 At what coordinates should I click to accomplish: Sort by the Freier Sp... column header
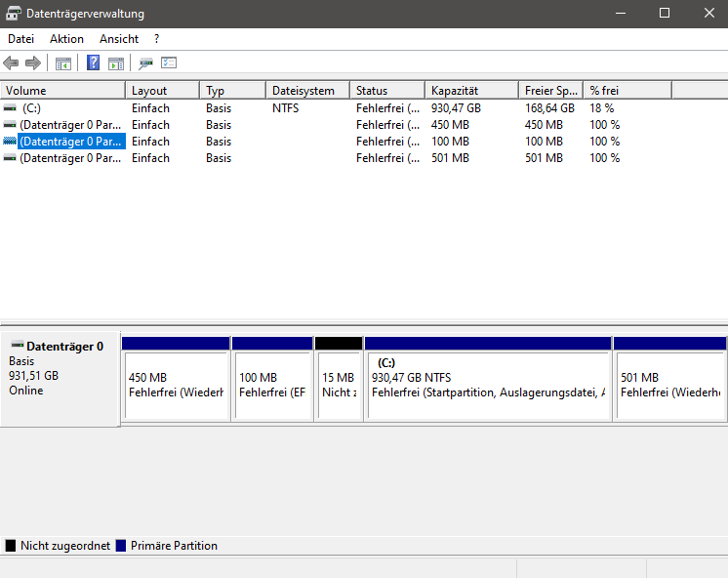tap(551, 91)
